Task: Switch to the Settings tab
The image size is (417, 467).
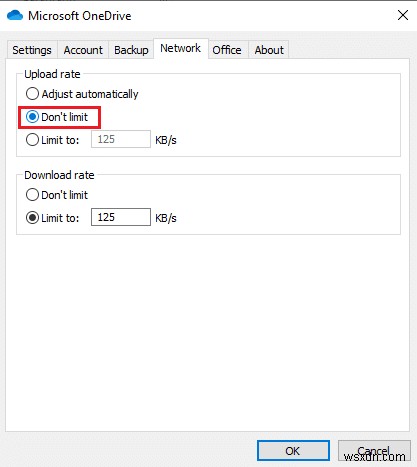Action: [32, 50]
